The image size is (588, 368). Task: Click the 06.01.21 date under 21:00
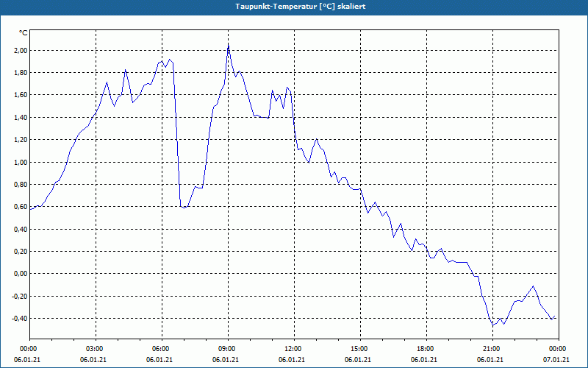(490, 359)
